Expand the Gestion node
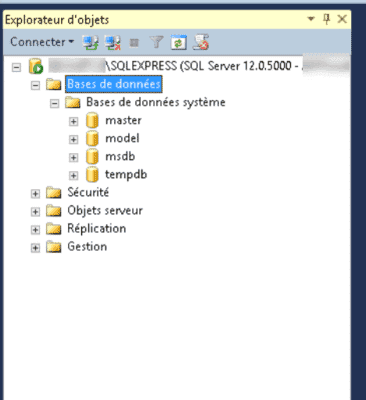 pos(35,248)
